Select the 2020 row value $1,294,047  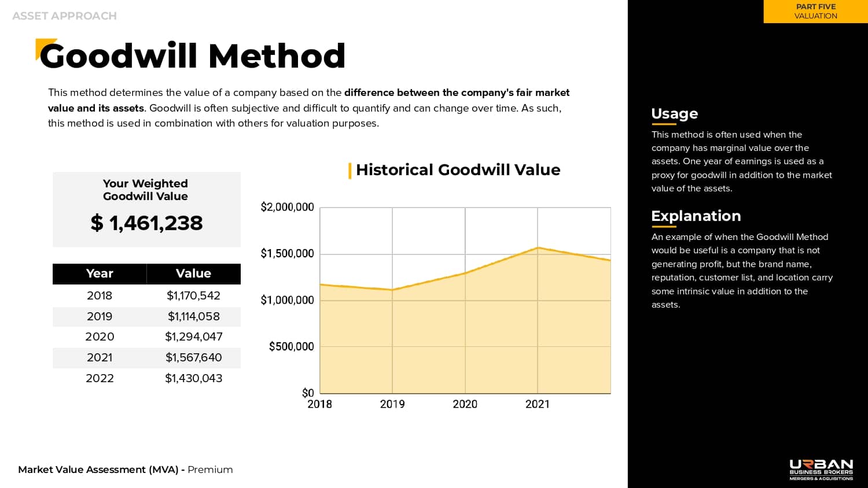[193, 337]
